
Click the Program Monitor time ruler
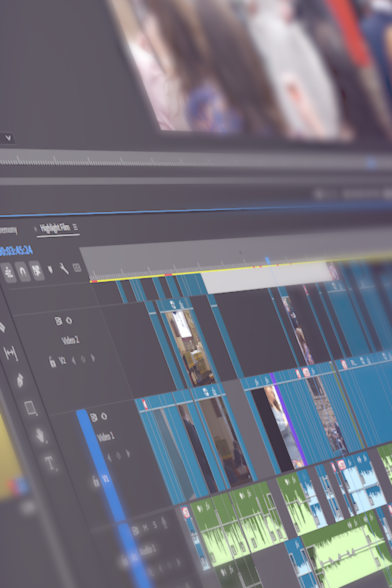coord(196,162)
